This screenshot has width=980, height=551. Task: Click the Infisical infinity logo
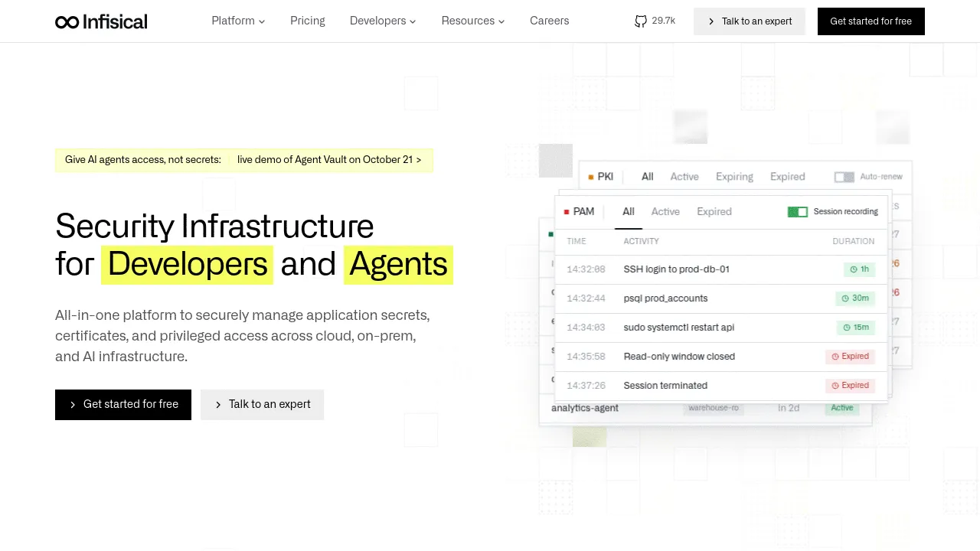[x=101, y=21]
